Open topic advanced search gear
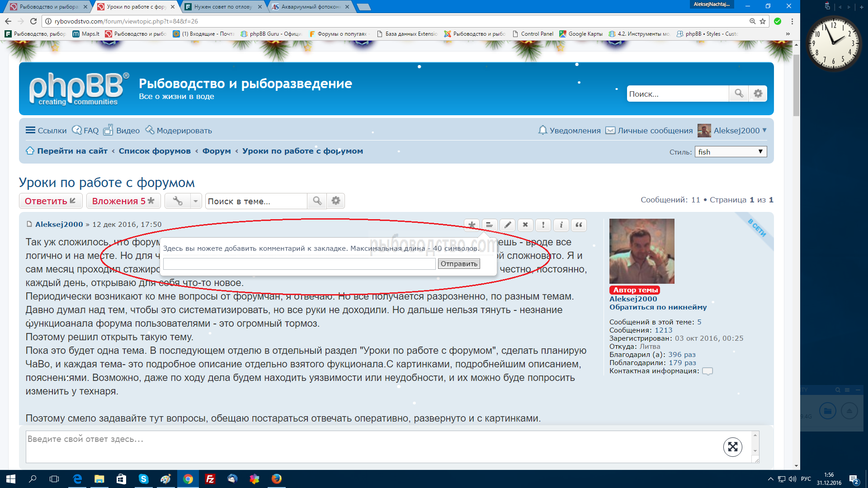 click(x=336, y=201)
